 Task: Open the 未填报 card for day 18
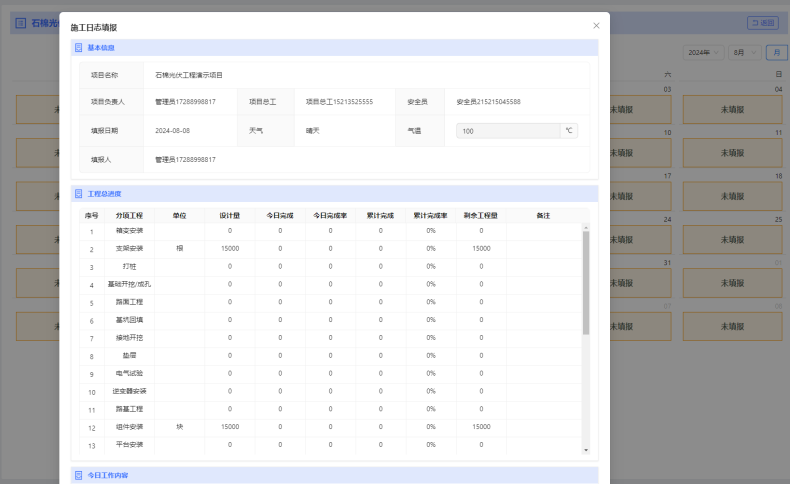(x=732, y=196)
